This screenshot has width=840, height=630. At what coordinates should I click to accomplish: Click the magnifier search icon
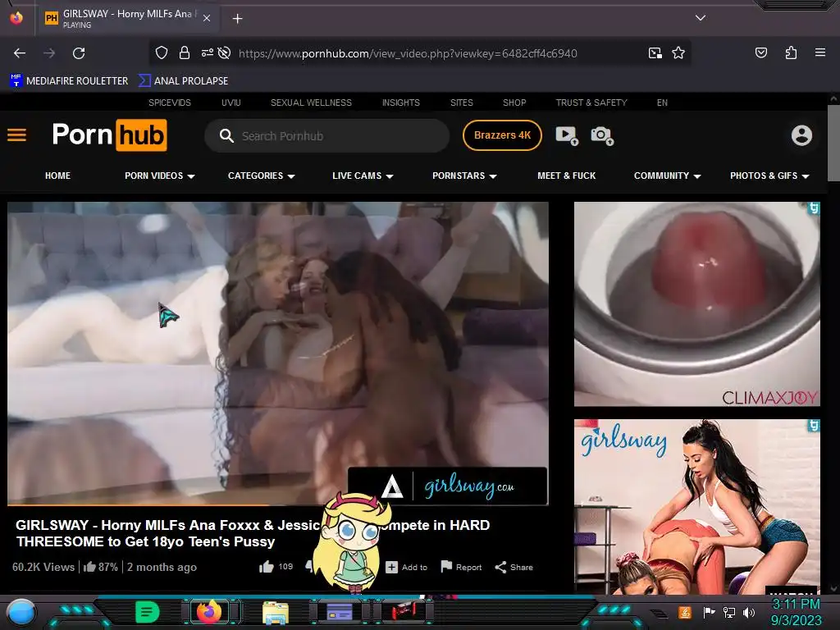(226, 135)
